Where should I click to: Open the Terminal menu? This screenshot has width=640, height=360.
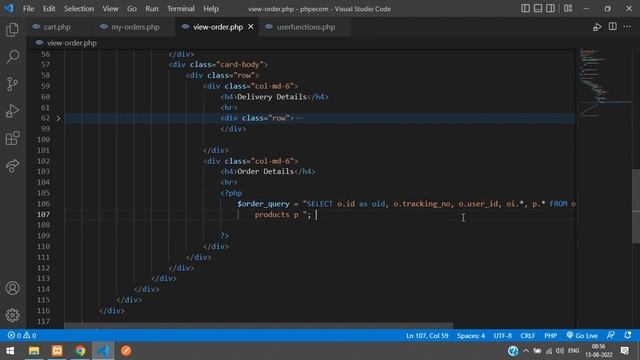pos(181,9)
